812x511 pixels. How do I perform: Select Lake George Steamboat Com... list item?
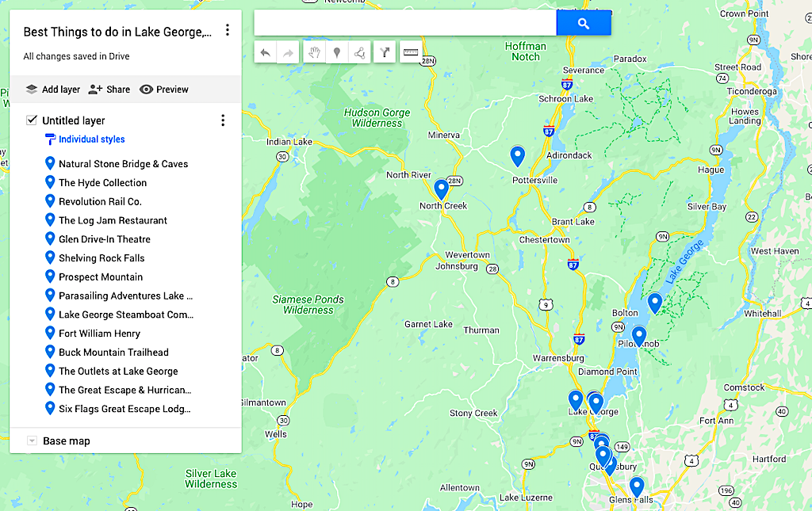click(x=125, y=315)
